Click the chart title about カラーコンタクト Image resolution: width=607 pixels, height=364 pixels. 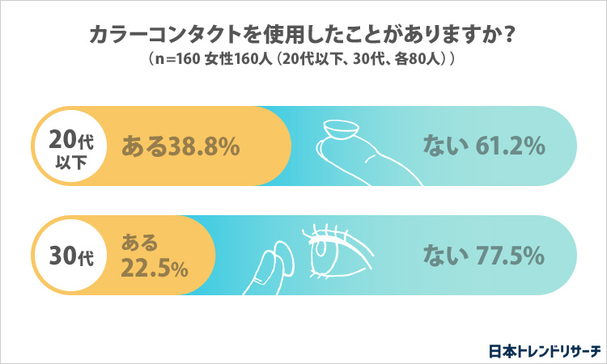coord(303,35)
